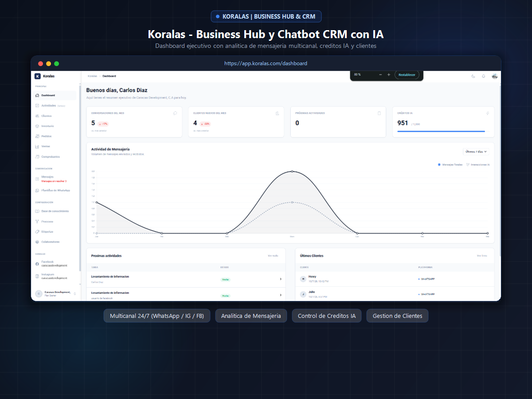Click the Multicanal 24/7 feature pill
Viewport: 532px width, 399px height.
(x=157, y=316)
